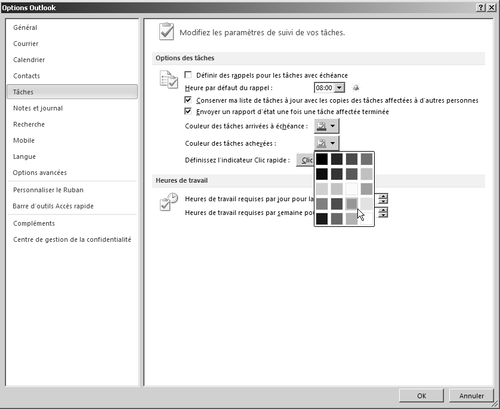Click the completed tasks color paint icon

coord(321,143)
